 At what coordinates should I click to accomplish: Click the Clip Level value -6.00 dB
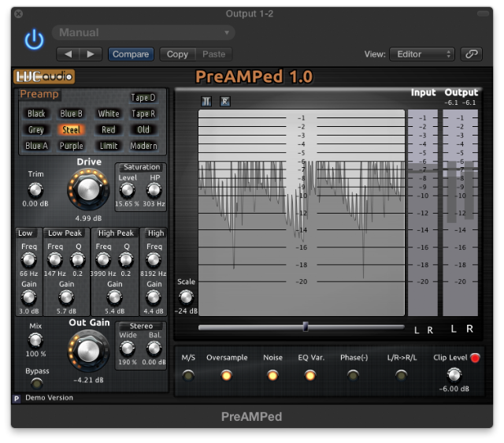click(454, 389)
